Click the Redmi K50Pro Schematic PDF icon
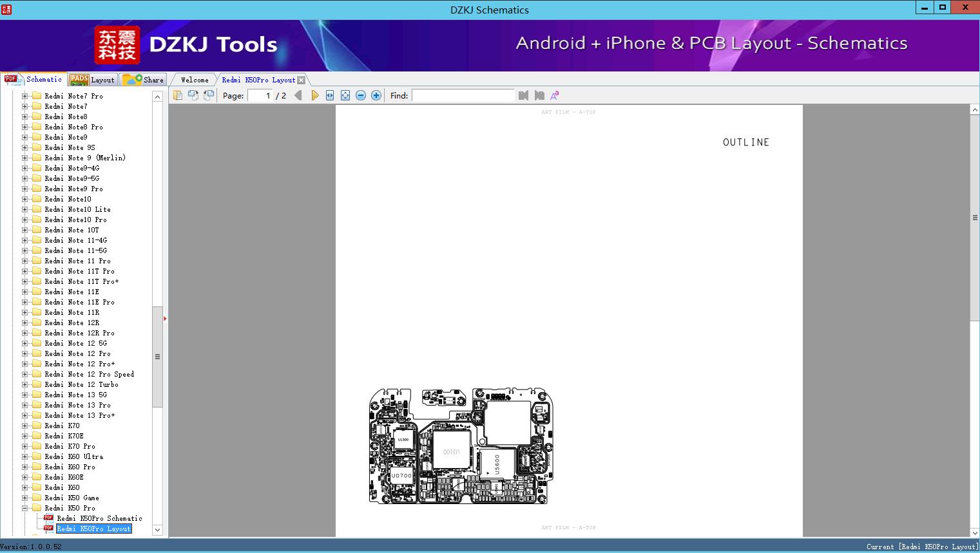The height and width of the screenshot is (553, 980). click(x=48, y=518)
